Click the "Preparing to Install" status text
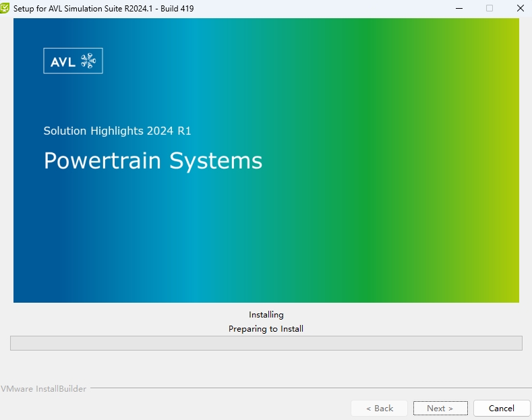The height and width of the screenshot is (420, 532). tap(266, 329)
